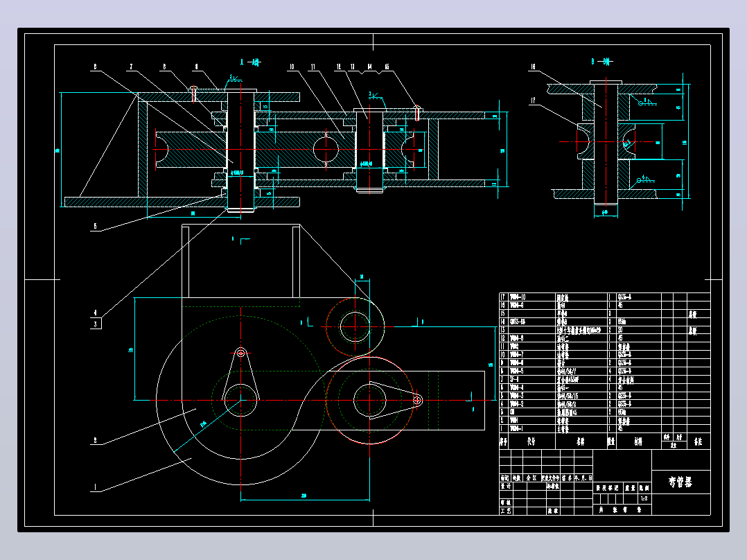
Task: Select balloon number 10 above section A-A
Action: click(x=291, y=67)
